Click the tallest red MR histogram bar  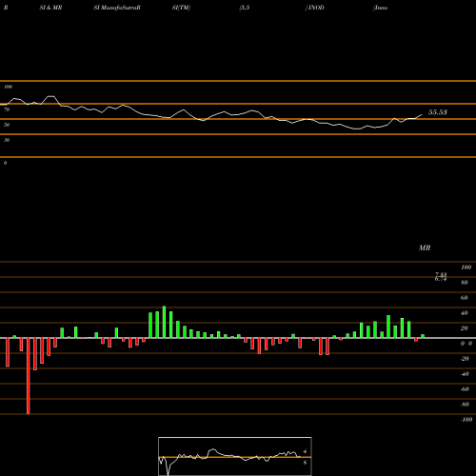click(29, 376)
